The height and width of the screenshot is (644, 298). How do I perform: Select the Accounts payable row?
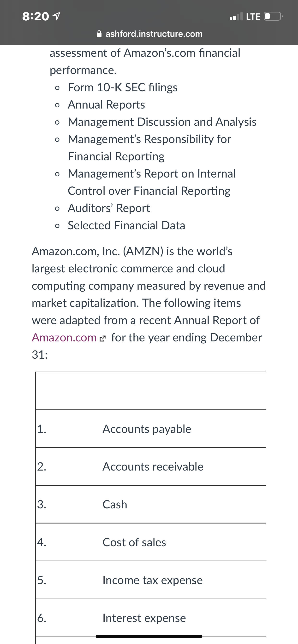pos(151,429)
